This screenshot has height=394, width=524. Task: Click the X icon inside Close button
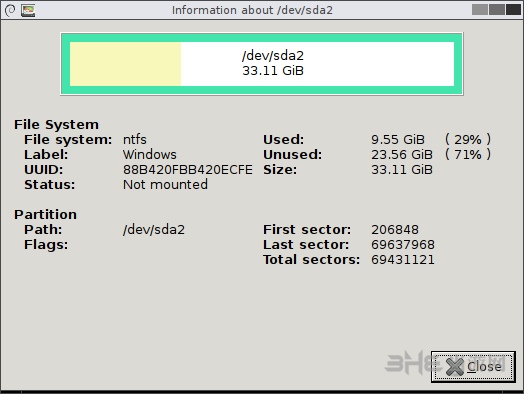(455, 367)
